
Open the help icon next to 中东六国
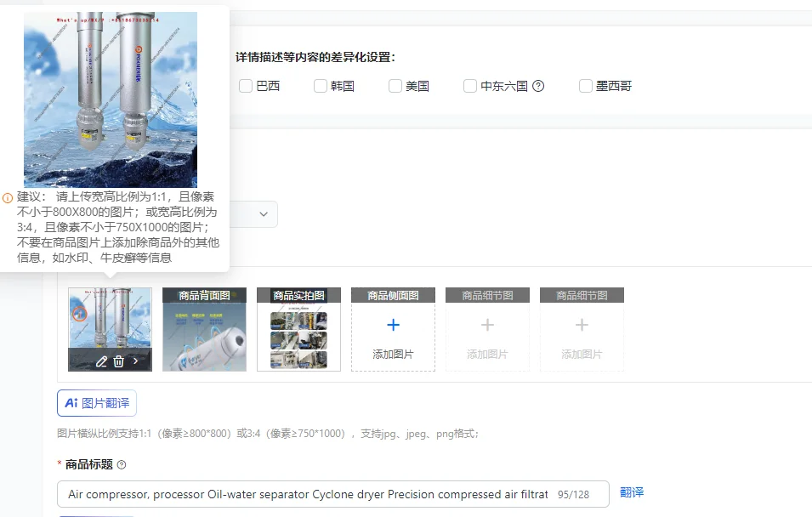click(x=538, y=86)
